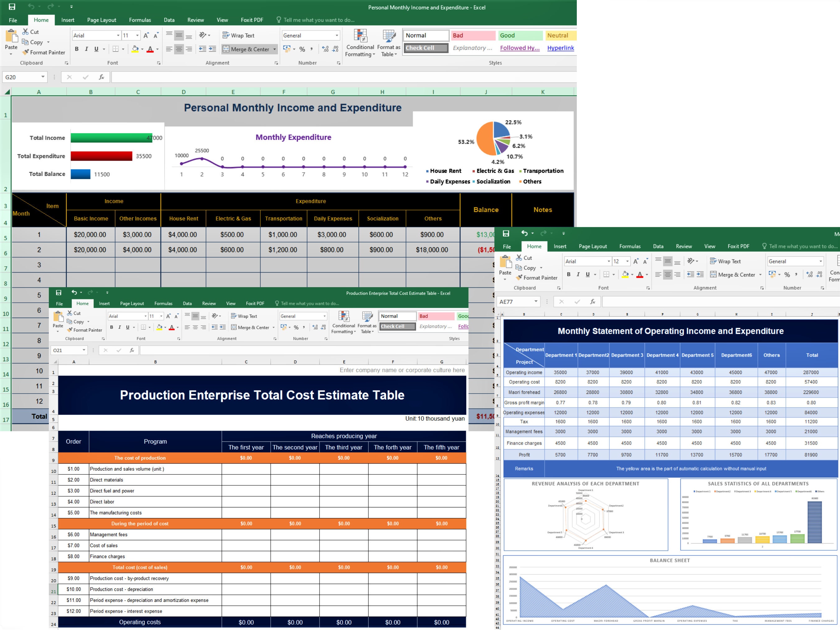Toggle bold formatting in the Font group
Screen dimensions: 840x630
[76, 49]
